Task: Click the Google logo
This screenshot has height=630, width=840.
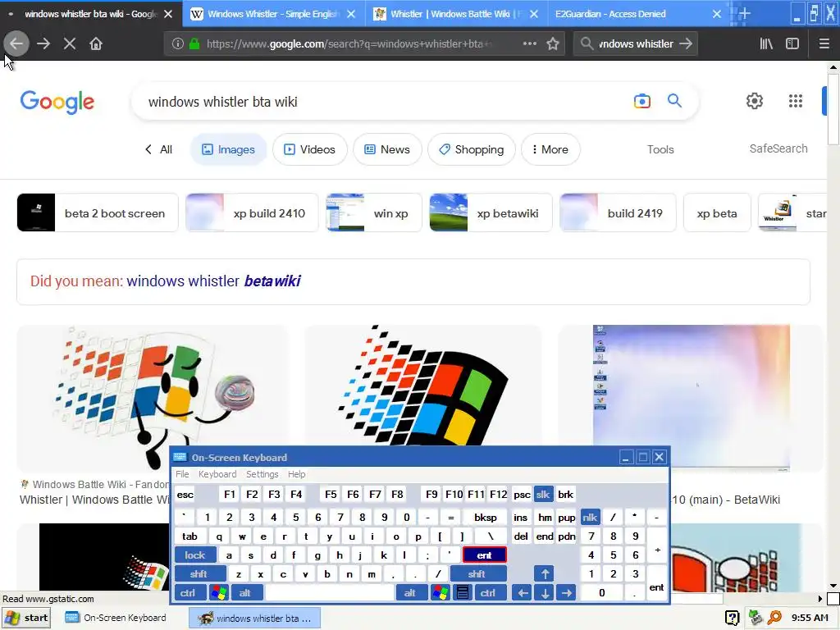Action: coord(57,102)
